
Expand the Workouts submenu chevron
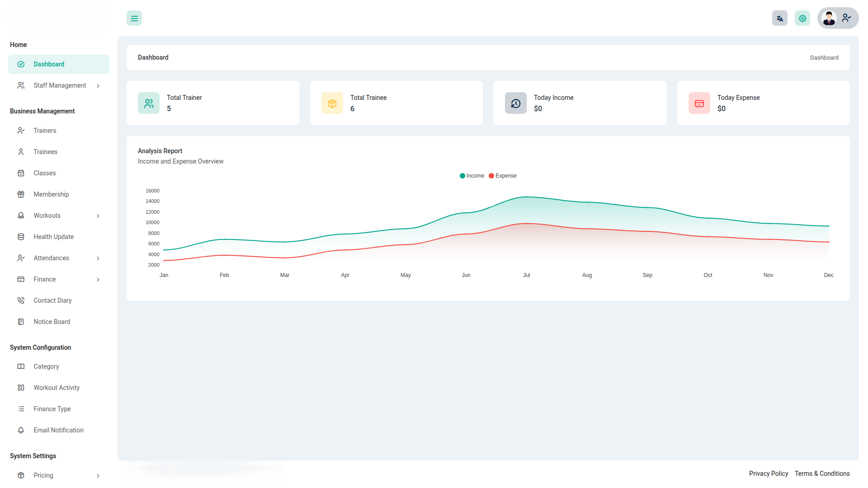pos(98,216)
